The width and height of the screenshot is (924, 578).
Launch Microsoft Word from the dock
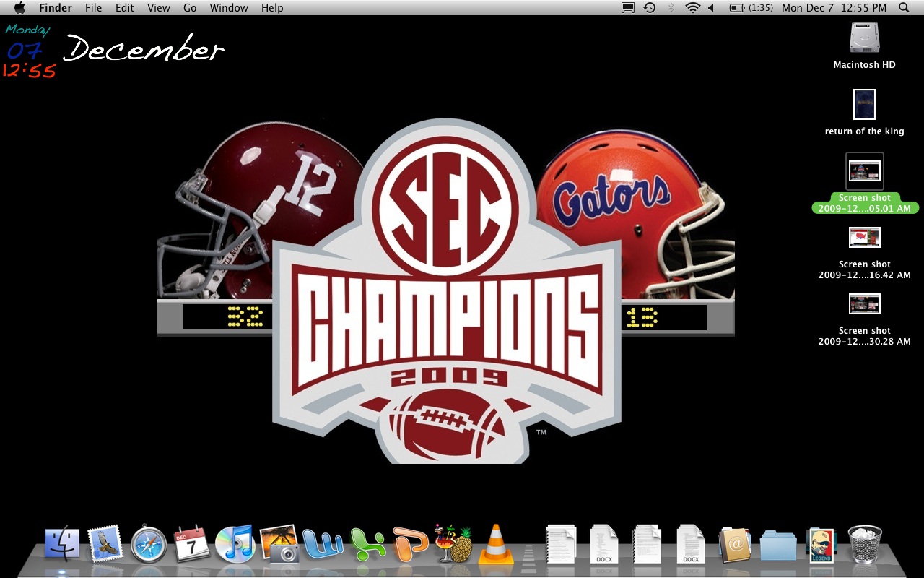[323, 545]
